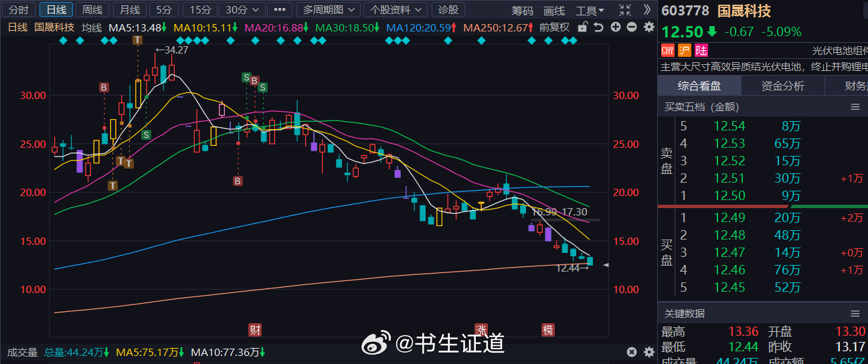Click the 34.27 high price annotation

171,50
